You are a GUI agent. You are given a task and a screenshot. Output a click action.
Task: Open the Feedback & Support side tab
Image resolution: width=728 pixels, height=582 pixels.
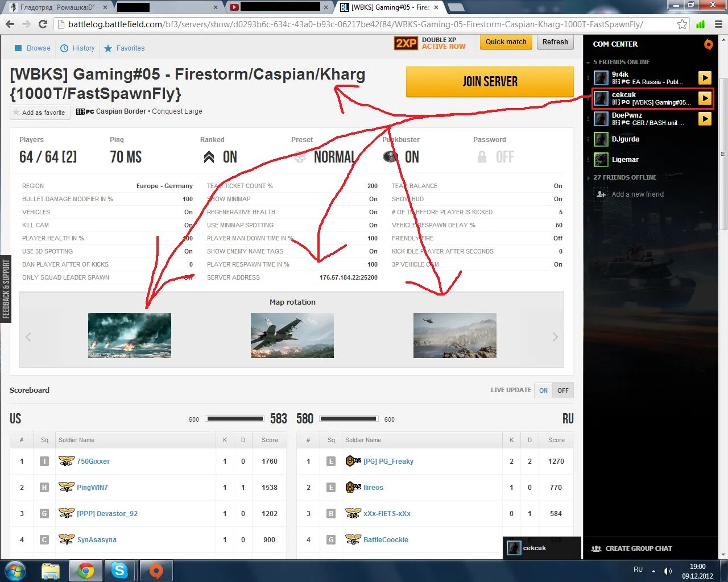point(6,289)
